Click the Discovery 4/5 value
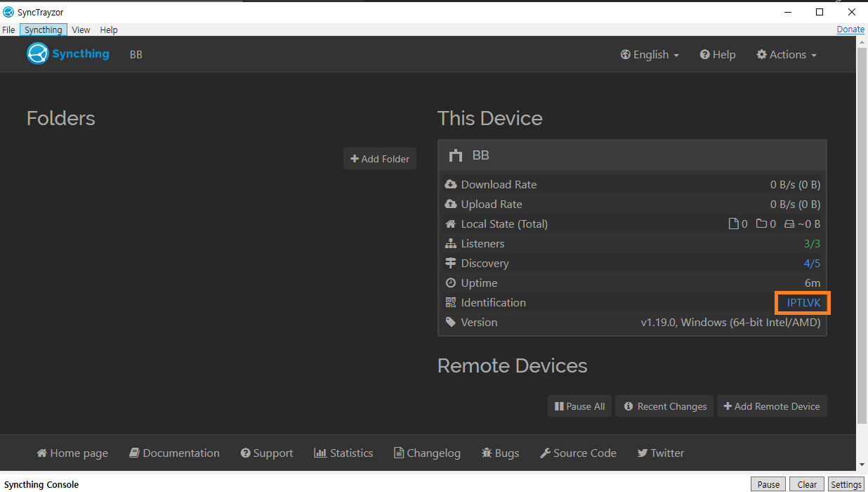Screen dimensions: 868x492 (x=812, y=263)
